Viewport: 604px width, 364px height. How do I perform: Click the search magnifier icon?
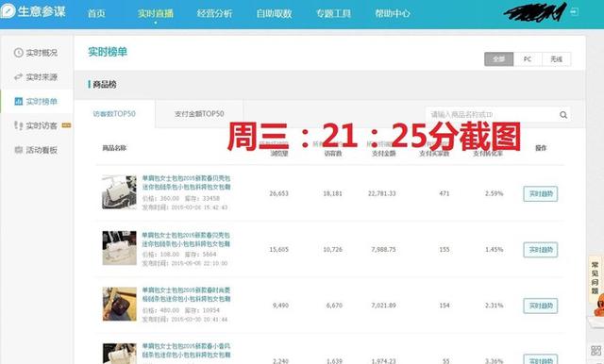click(x=563, y=115)
